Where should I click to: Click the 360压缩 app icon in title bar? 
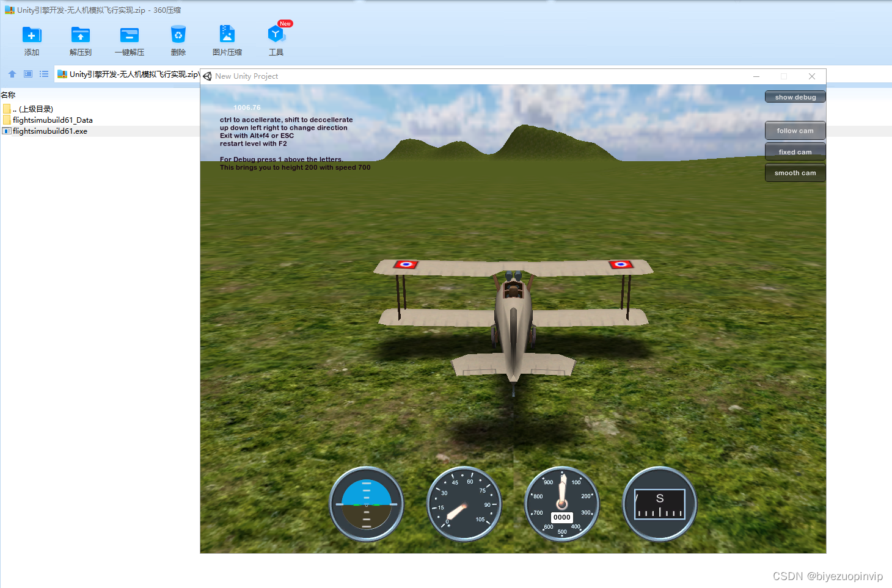click(9, 10)
